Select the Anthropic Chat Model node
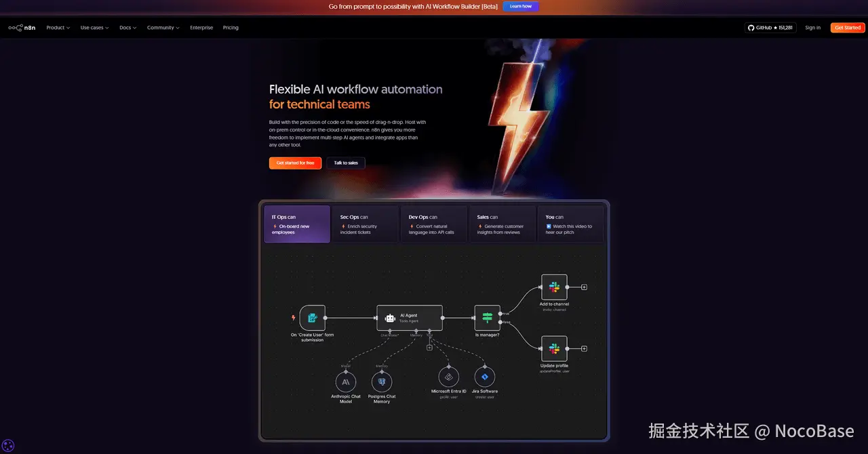The height and width of the screenshot is (454, 868). point(346,382)
